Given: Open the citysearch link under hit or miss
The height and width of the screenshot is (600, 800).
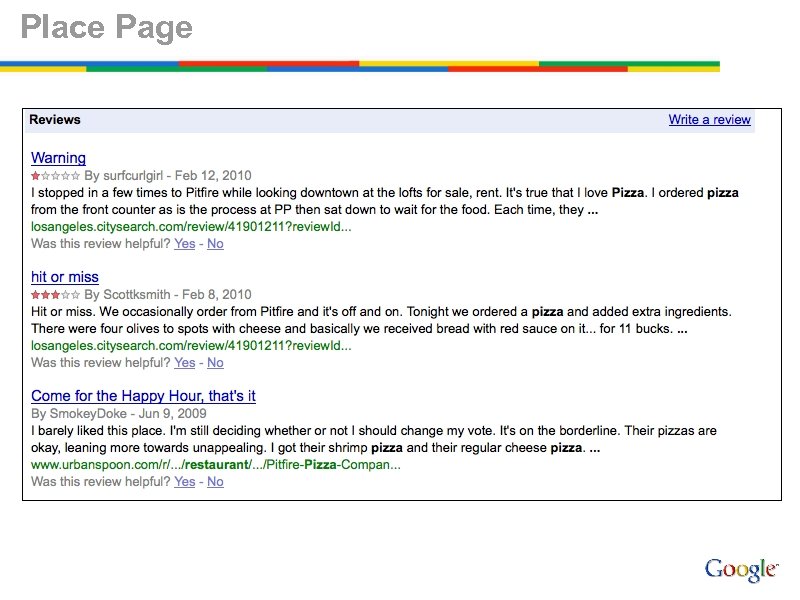Looking at the screenshot, I should pos(190,345).
